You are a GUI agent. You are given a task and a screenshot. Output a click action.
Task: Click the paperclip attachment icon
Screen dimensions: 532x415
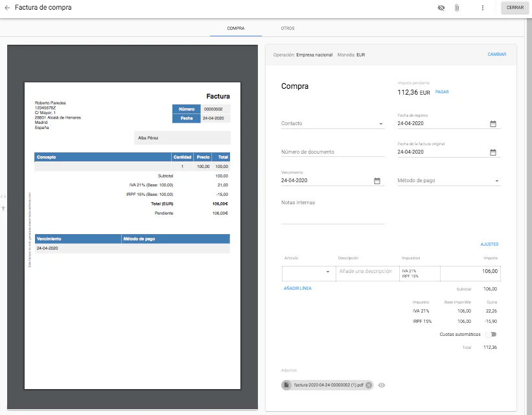point(457,8)
